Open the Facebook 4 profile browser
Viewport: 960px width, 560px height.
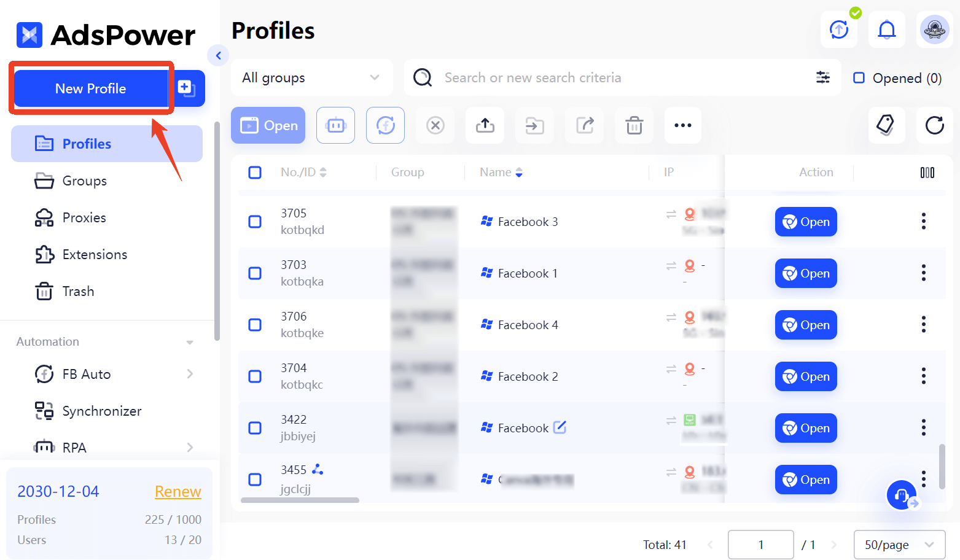806,325
